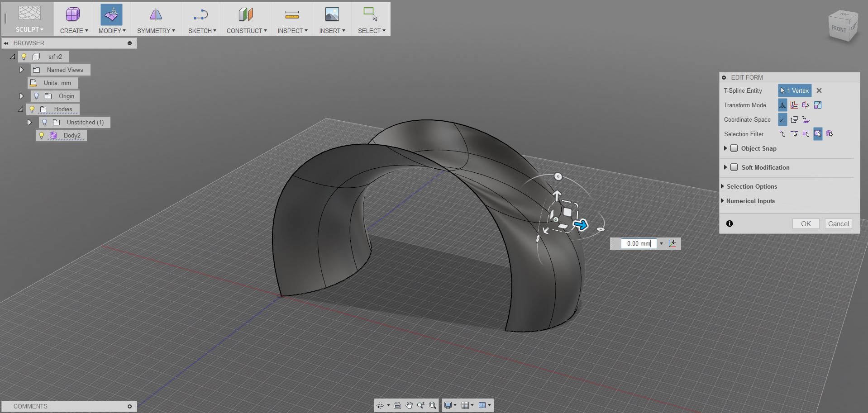Enable the Soft Modification checkbox
The height and width of the screenshot is (413, 868).
tap(734, 167)
